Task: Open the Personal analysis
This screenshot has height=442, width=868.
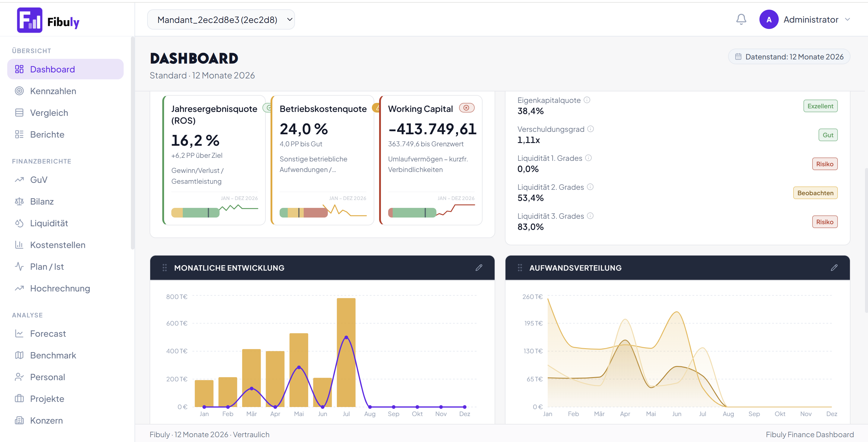Action: click(x=65, y=377)
